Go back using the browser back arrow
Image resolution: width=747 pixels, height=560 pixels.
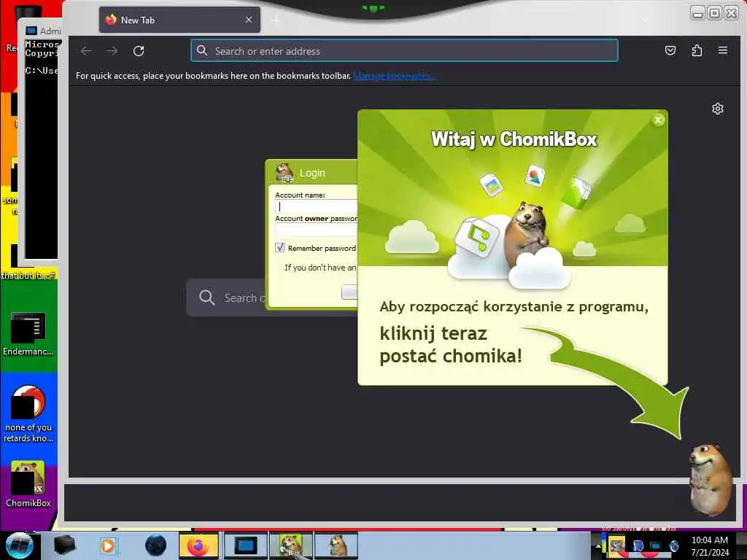tap(86, 51)
